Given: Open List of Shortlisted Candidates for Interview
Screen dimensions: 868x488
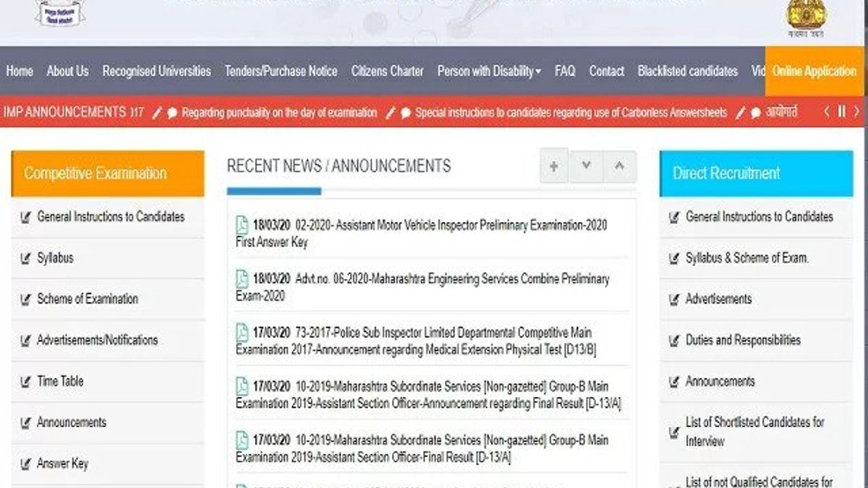Looking at the screenshot, I should tap(755, 432).
